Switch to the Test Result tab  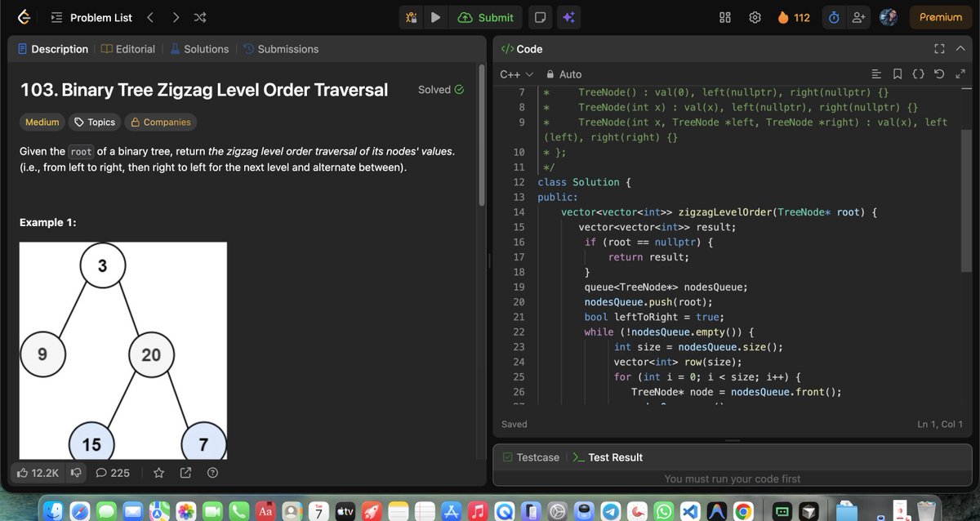pos(607,457)
